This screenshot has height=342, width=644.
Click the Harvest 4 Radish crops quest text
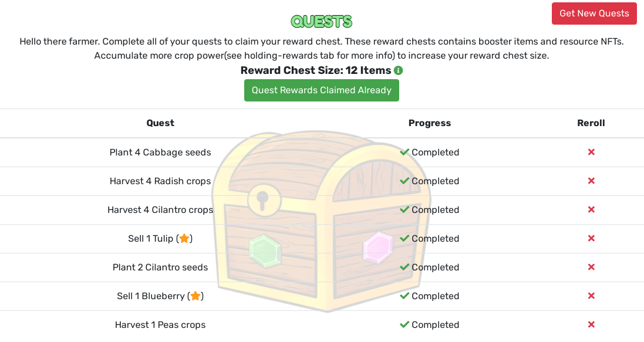[x=160, y=181]
